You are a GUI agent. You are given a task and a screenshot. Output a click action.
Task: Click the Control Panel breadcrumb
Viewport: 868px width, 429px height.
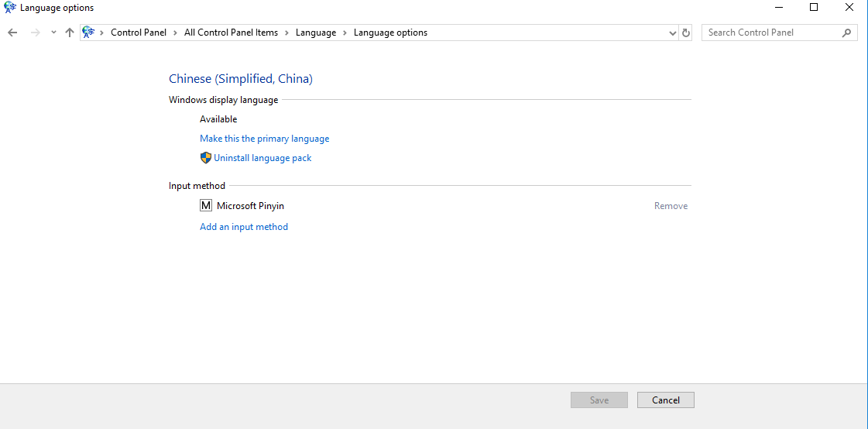coord(139,33)
